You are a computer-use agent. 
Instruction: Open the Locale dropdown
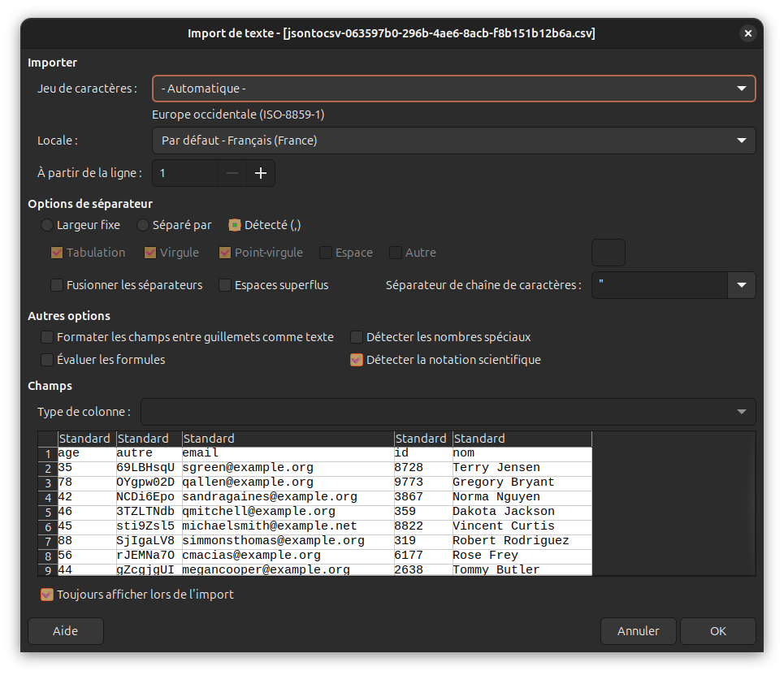[453, 141]
